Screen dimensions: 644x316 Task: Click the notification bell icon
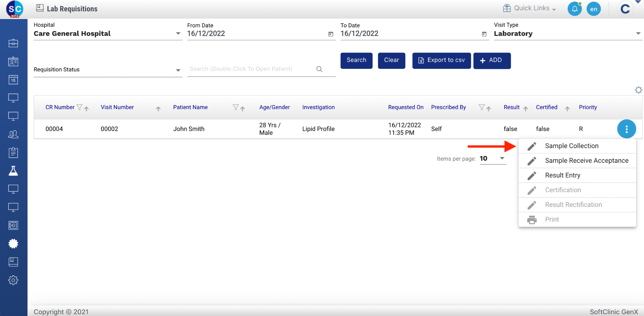point(574,9)
